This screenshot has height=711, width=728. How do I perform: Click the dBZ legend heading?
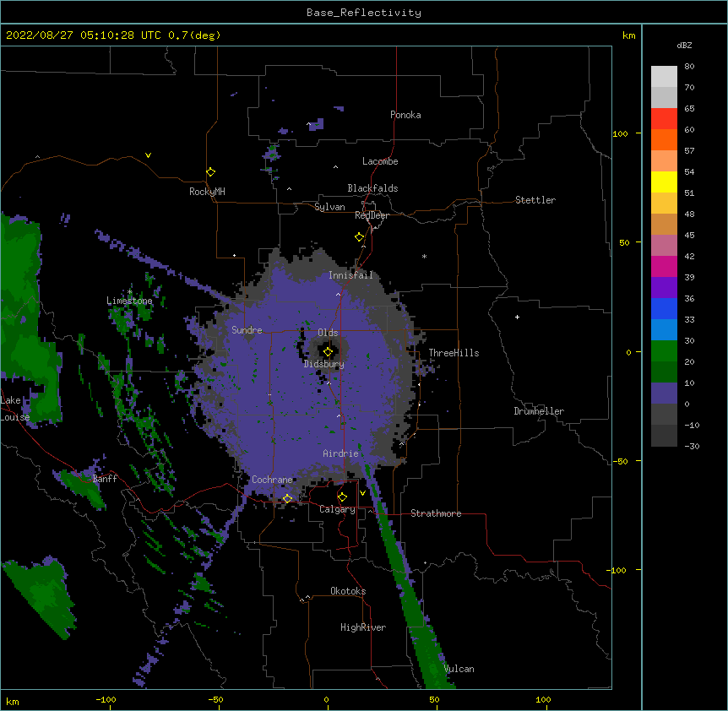pyautogui.click(x=684, y=45)
